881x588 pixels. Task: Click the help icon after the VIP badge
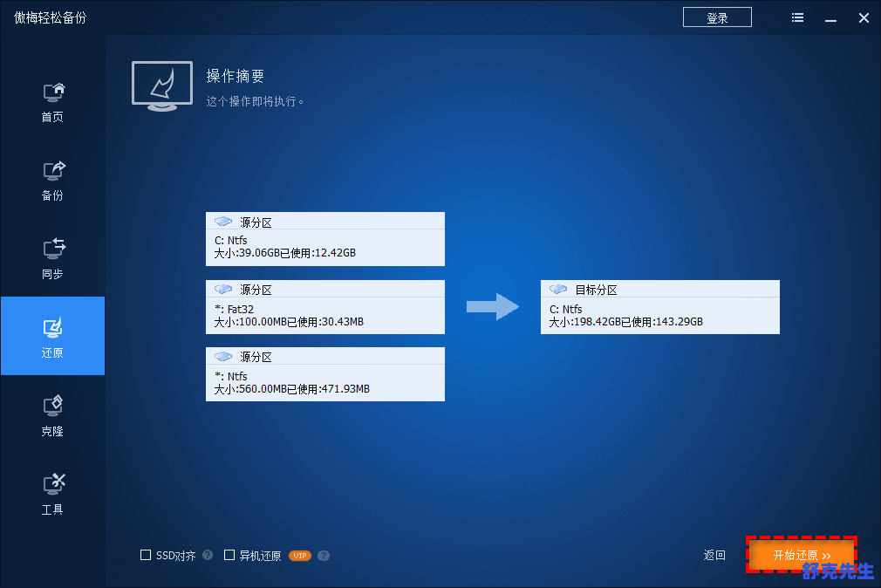324,555
